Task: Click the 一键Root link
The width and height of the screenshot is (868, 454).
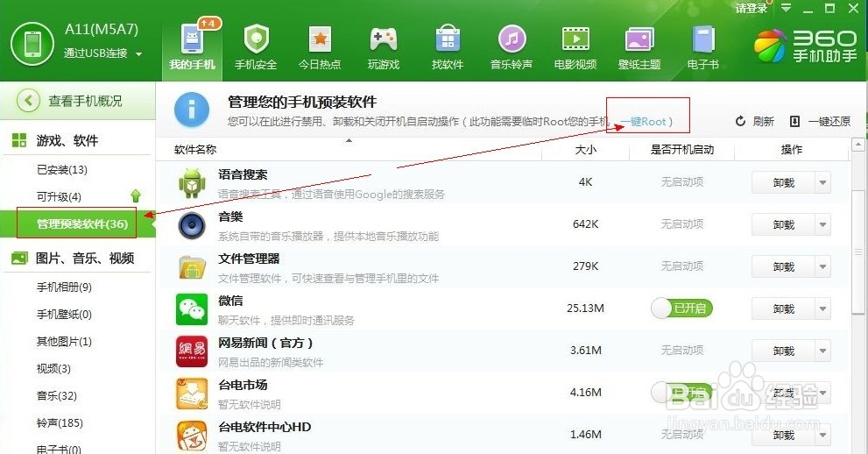Action: 643,121
